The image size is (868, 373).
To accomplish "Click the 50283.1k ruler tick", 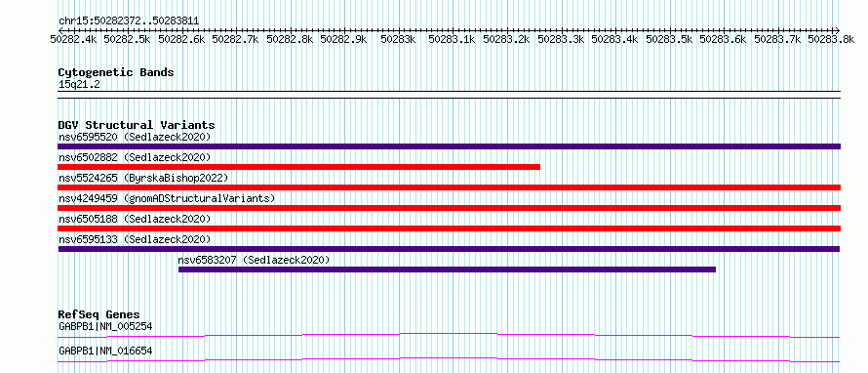I will (x=453, y=39).
